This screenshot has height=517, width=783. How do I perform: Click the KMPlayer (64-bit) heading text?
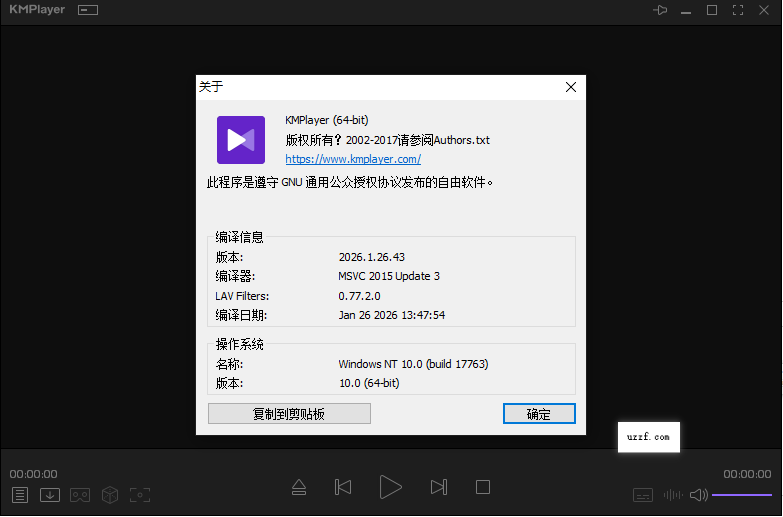(x=327, y=120)
